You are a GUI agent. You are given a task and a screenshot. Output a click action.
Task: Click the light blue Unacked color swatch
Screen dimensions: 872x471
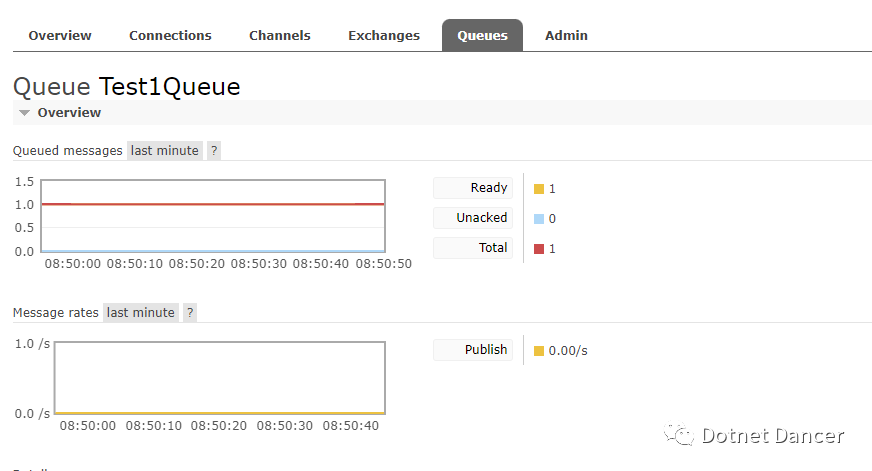click(x=539, y=219)
